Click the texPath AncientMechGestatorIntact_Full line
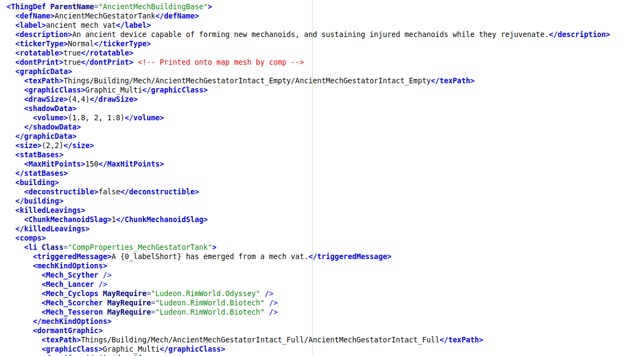The height and width of the screenshot is (356, 644). [263, 340]
